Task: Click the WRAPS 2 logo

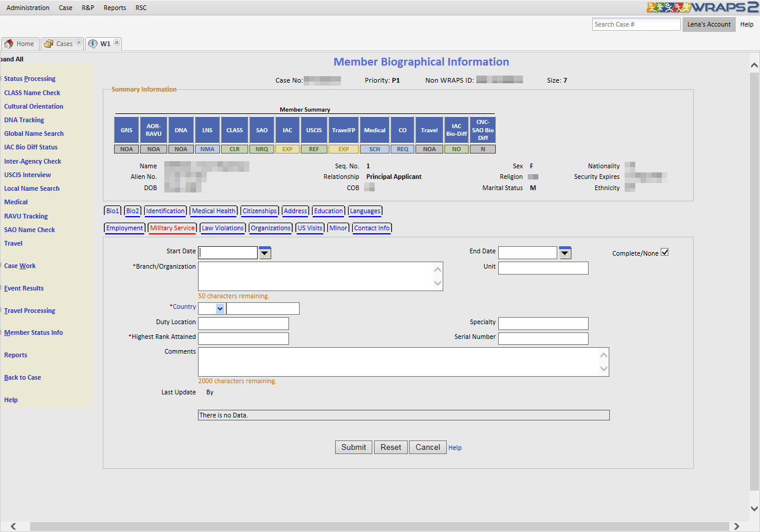Action: (702, 8)
